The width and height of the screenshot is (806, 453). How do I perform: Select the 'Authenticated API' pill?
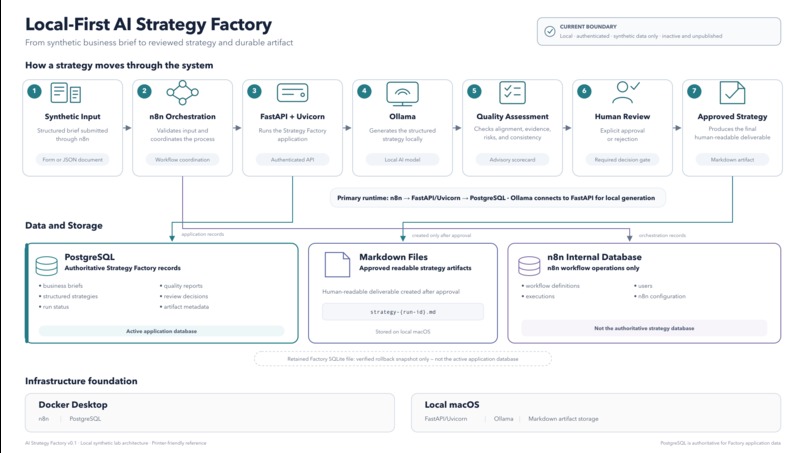pyautogui.click(x=292, y=160)
